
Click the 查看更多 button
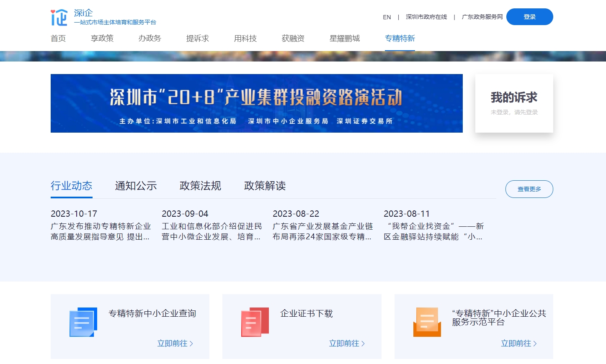[529, 189]
